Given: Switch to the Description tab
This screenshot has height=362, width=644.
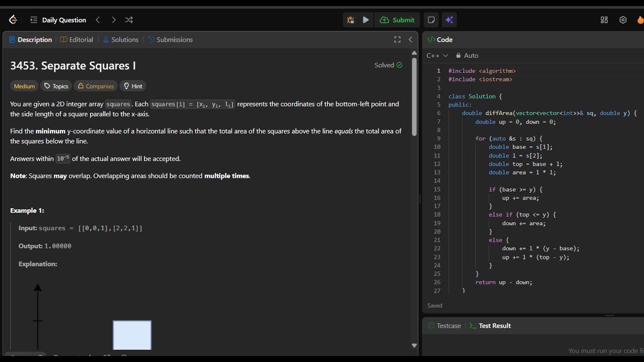Looking at the screenshot, I should [31, 40].
